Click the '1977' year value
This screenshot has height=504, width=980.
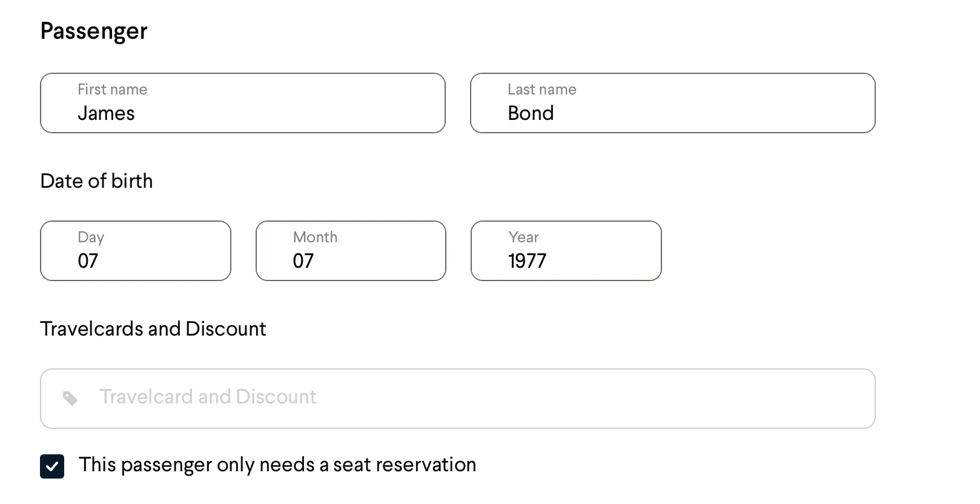tap(527, 261)
